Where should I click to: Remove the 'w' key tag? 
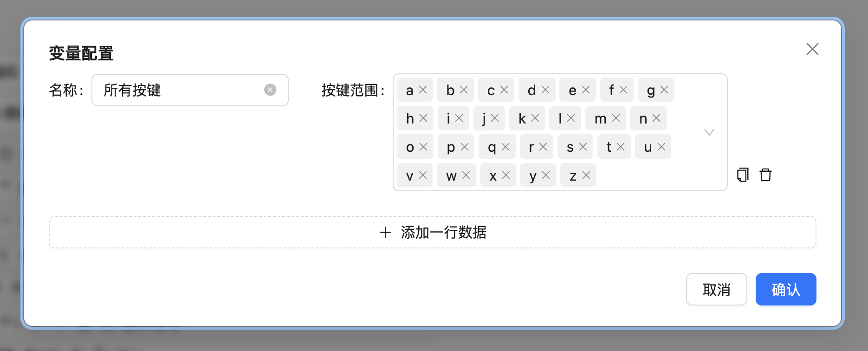(466, 175)
